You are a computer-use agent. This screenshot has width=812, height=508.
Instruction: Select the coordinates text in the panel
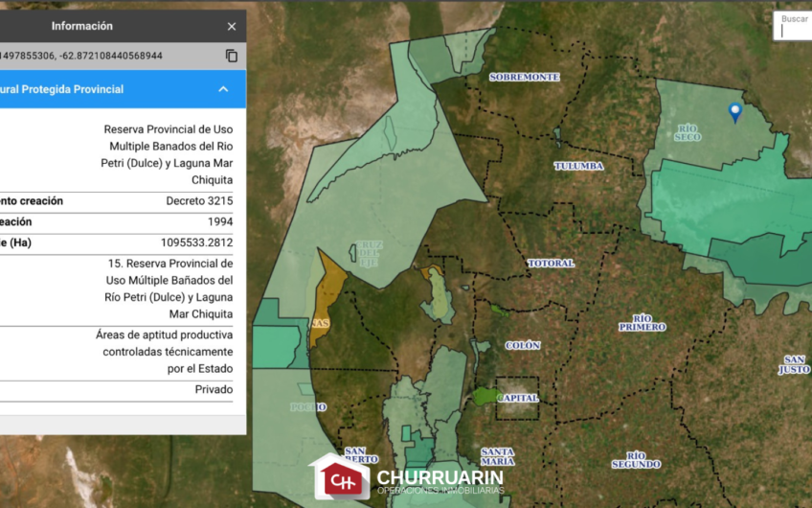tap(81, 56)
